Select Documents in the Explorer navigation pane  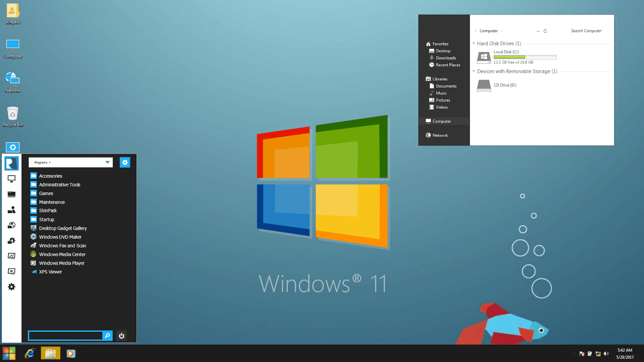(x=443, y=86)
